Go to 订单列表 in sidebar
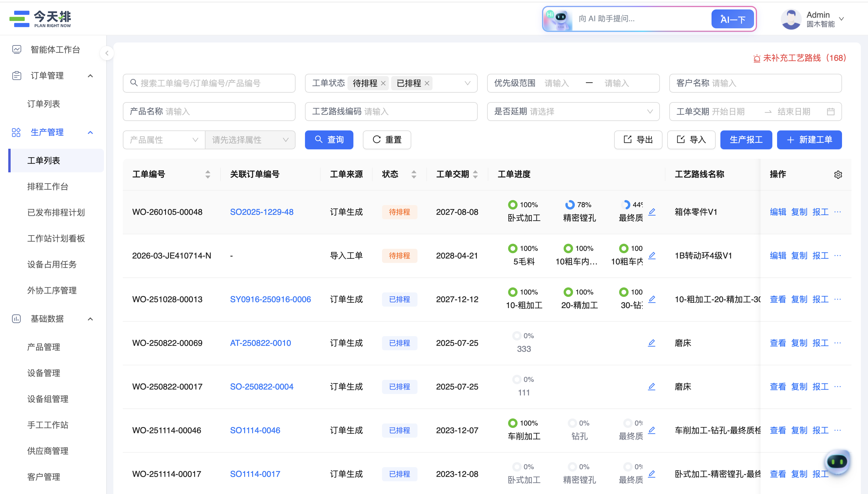This screenshot has height=494, width=868. coord(43,104)
